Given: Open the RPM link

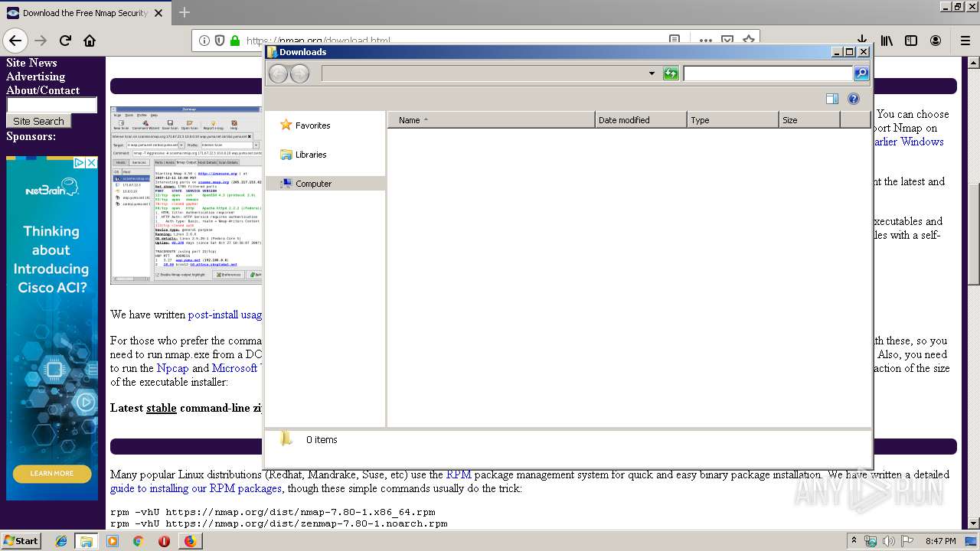Looking at the screenshot, I should coord(459,474).
